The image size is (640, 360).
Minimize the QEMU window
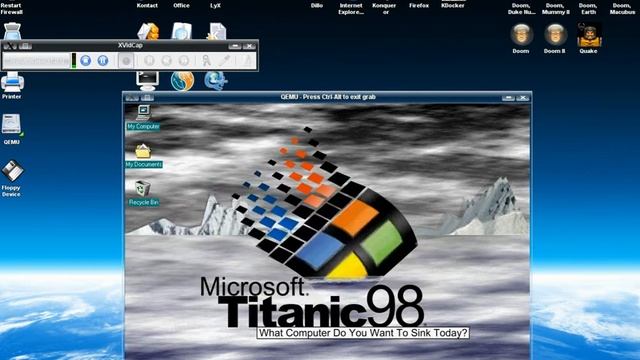point(508,98)
